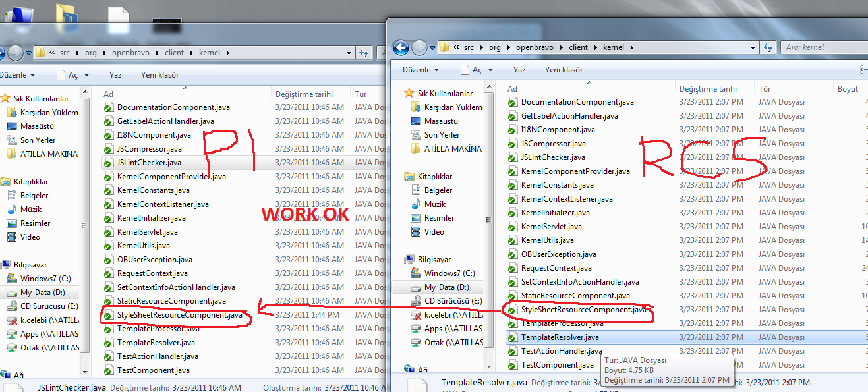868x392 pixels.
Task: Open ATİLLA MAKİNA folder in the right window's sidebar
Action: tap(446, 148)
